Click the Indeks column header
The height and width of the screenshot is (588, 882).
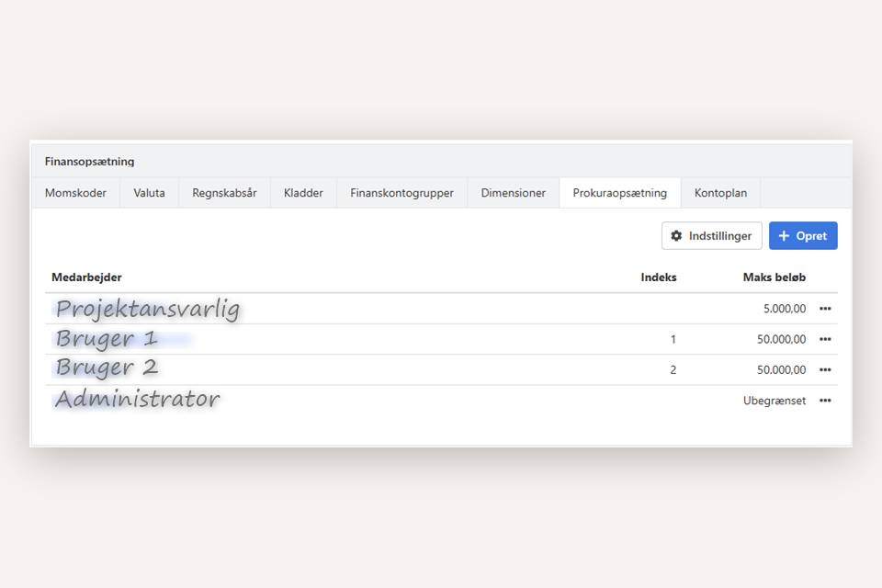click(659, 277)
